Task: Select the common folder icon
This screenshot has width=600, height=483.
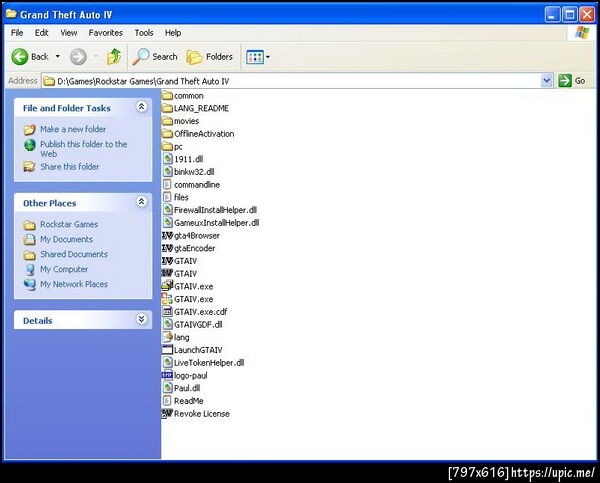Action: pyautogui.click(x=167, y=95)
